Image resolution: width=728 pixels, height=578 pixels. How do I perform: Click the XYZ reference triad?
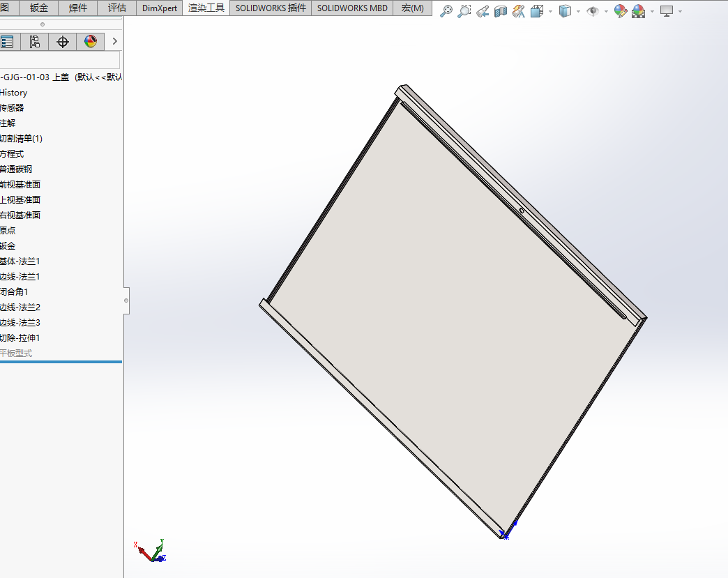(150, 551)
